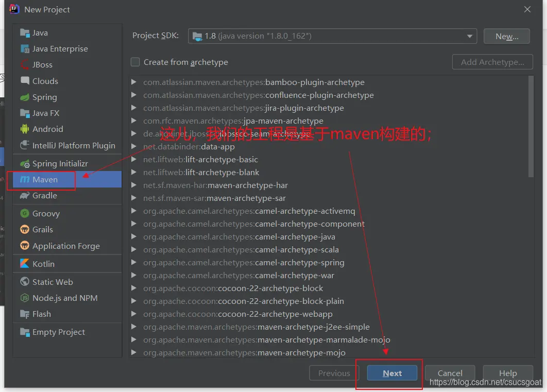
Task: Choose the Groovy icon in the list
Action: tap(24, 214)
